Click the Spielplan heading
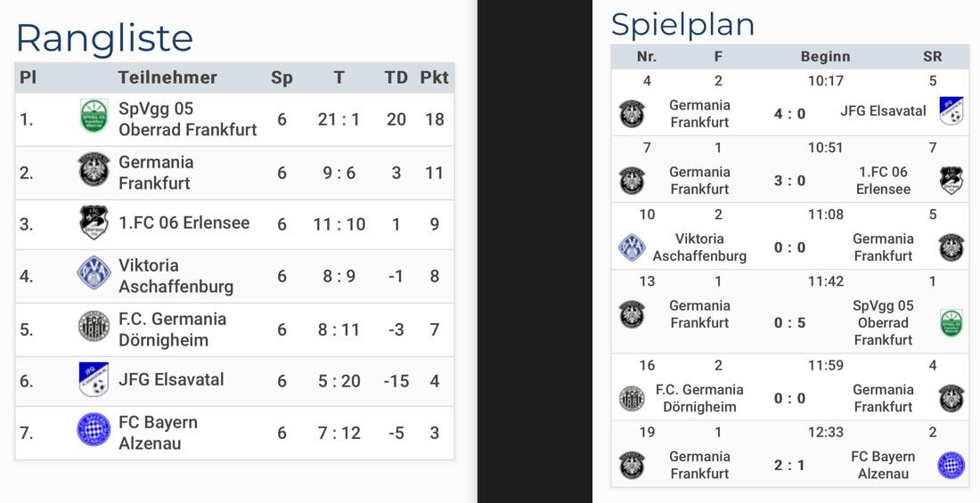Viewport: 980px width, 503px height. (x=683, y=25)
